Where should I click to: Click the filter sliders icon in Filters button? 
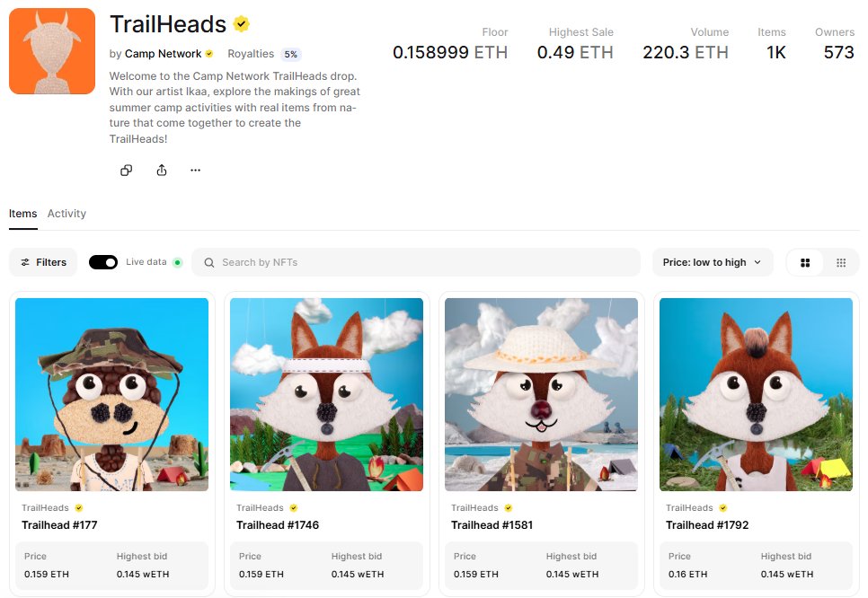click(25, 262)
